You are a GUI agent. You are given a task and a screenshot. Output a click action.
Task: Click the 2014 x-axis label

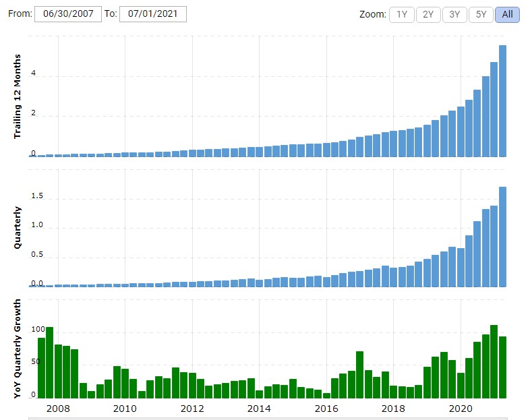[259, 409]
